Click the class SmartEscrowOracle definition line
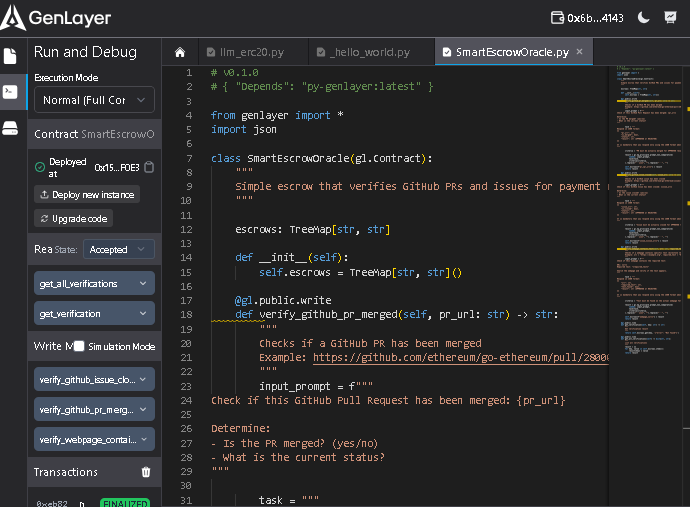This screenshot has height=507, width=690. (321, 158)
